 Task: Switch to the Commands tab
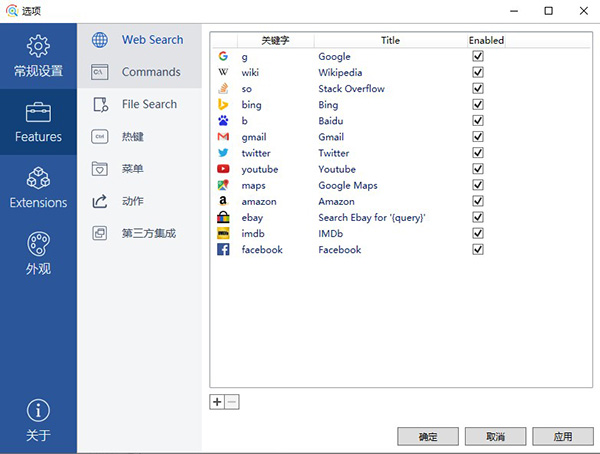pyautogui.click(x=150, y=72)
